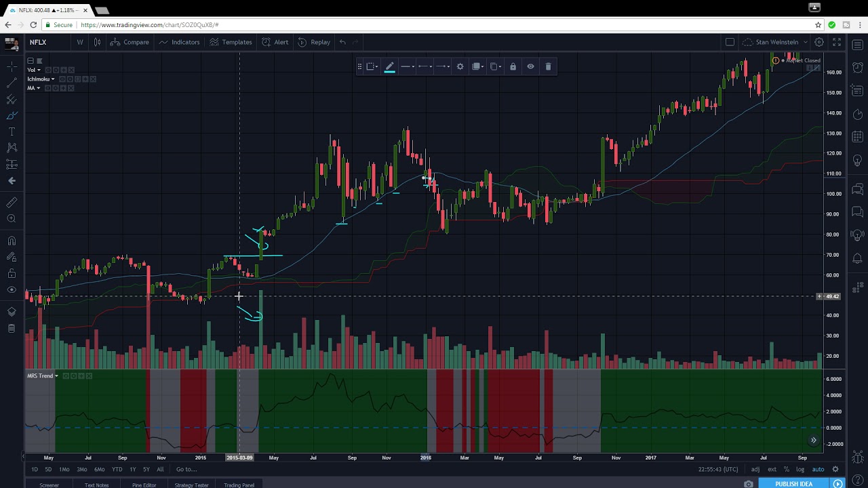Viewport: 868px width, 488px height.
Task: Open the Go to date dialog
Action: 186,469
